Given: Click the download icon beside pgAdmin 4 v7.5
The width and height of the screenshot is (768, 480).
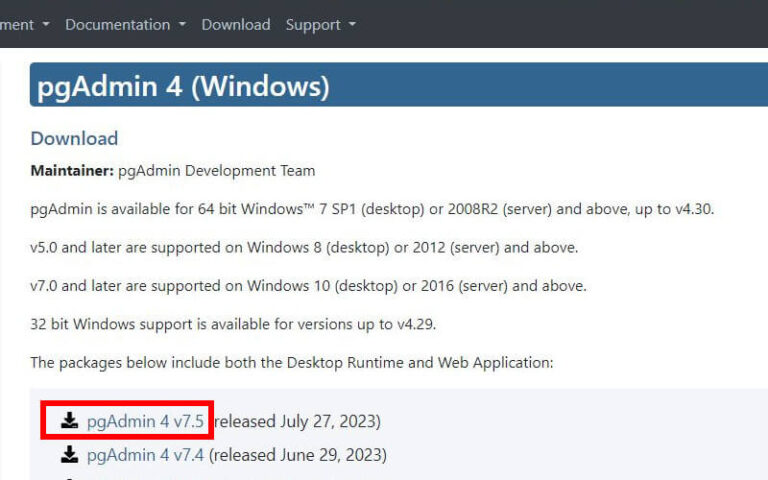Looking at the screenshot, I should tap(69, 421).
